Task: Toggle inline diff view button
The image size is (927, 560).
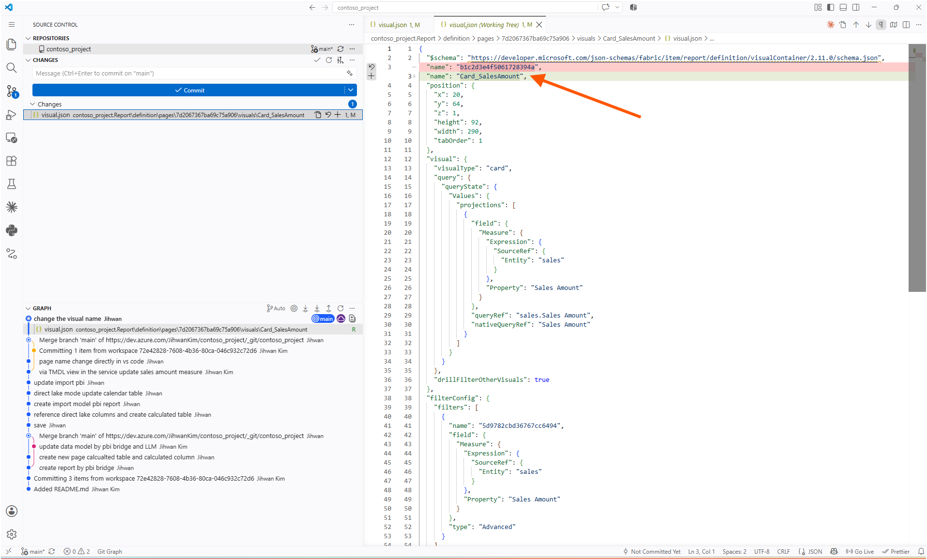Action: [906, 25]
